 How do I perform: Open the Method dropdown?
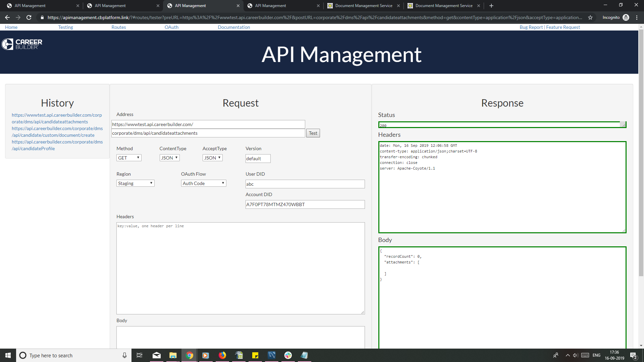click(129, 158)
